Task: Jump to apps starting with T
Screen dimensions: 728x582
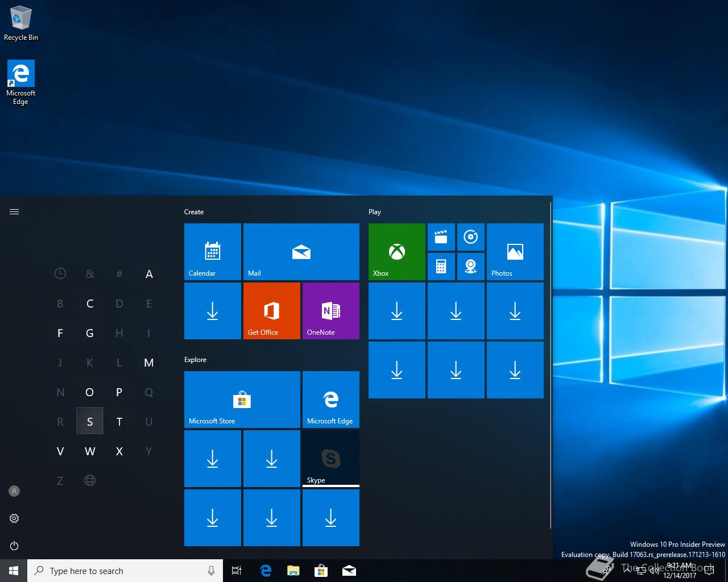Action: click(x=119, y=422)
